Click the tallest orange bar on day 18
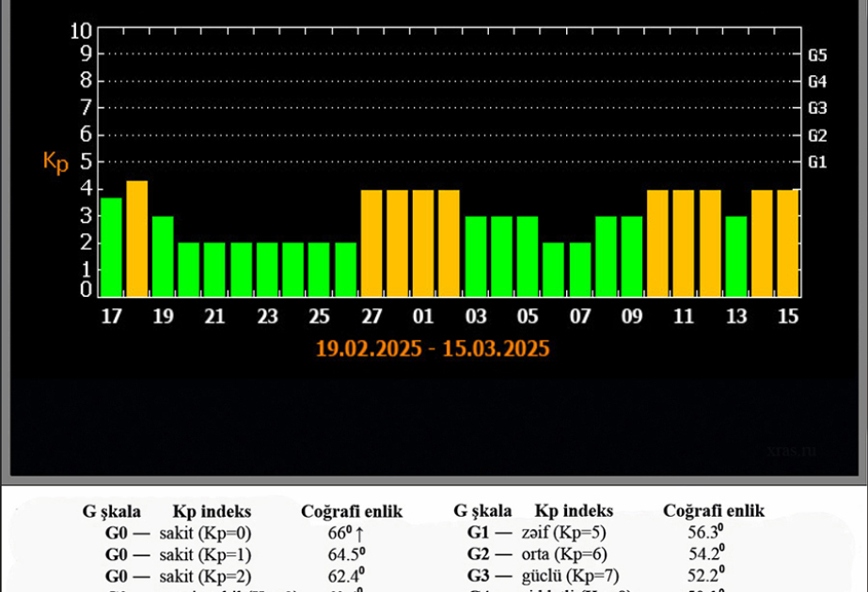Screen dimensions: 868x592 (137, 239)
